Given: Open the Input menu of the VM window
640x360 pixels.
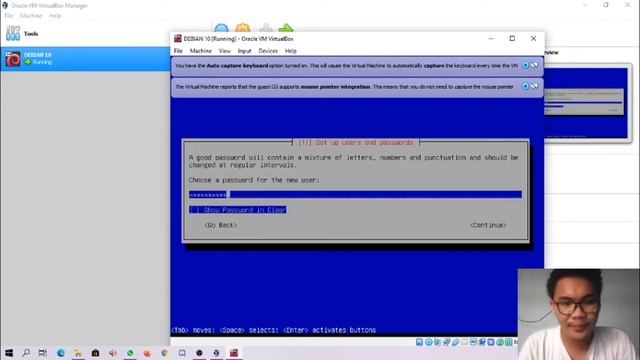Looking at the screenshot, I should (244, 51).
